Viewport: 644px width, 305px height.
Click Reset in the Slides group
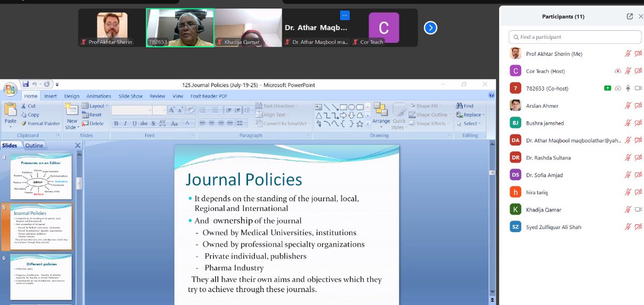(92, 115)
